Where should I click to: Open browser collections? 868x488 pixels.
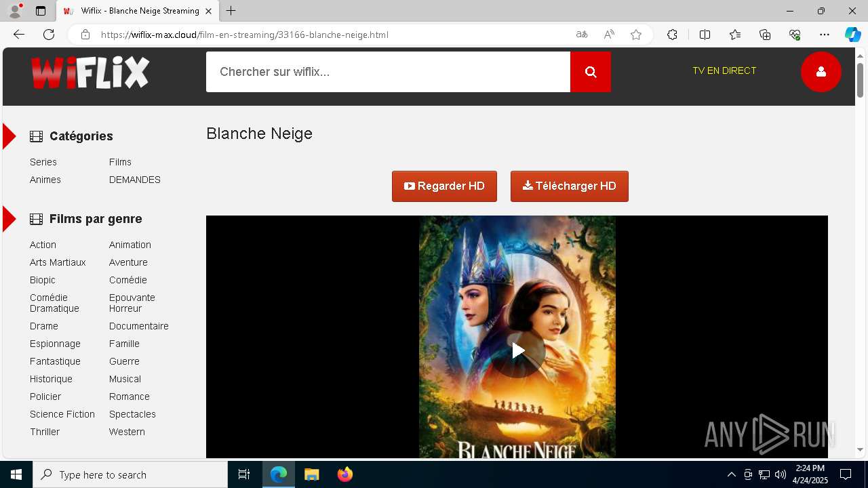(x=765, y=35)
